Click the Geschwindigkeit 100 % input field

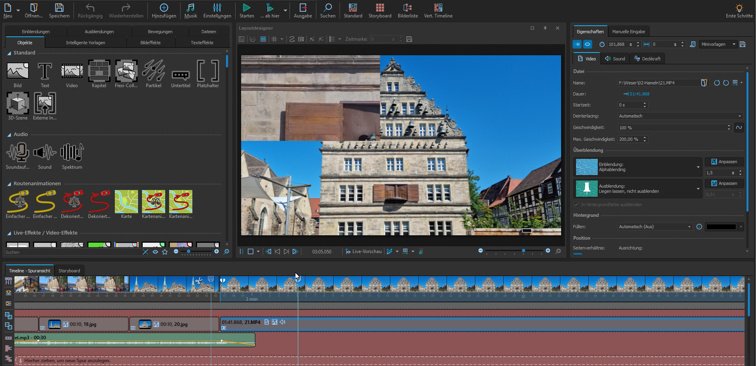coord(673,127)
